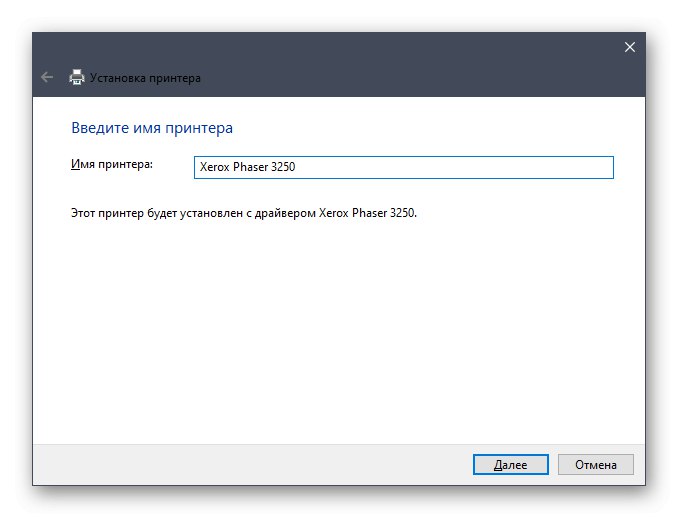Click the driver description sentence

200,213
